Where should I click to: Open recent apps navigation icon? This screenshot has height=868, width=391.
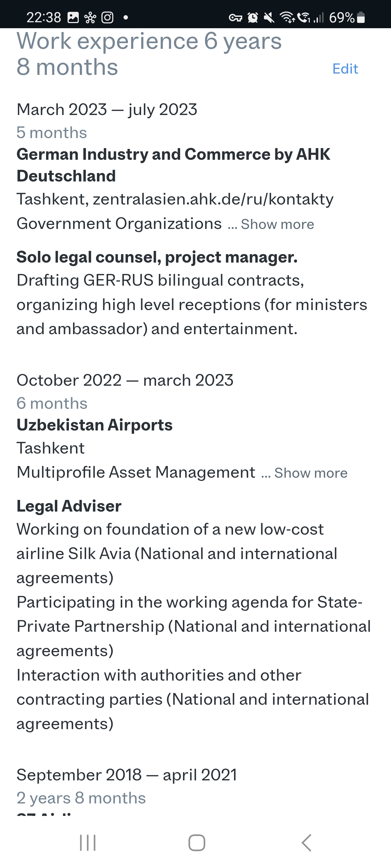88,843
